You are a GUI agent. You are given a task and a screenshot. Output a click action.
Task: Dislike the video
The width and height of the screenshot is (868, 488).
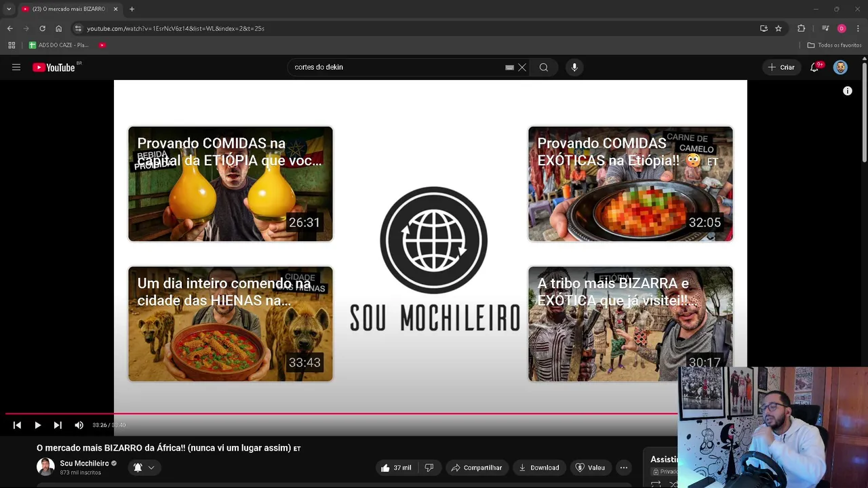point(429,468)
